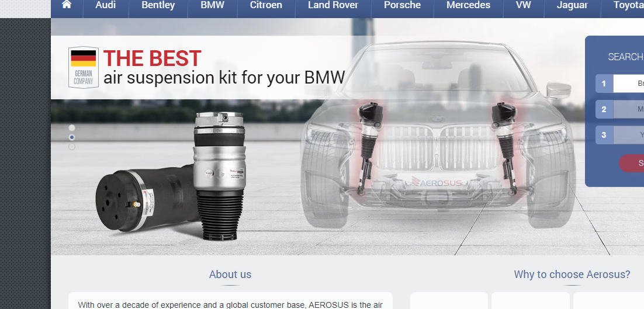Click the 'About us' heading
This screenshot has width=644, height=309.
pyautogui.click(x=230, y=274)
